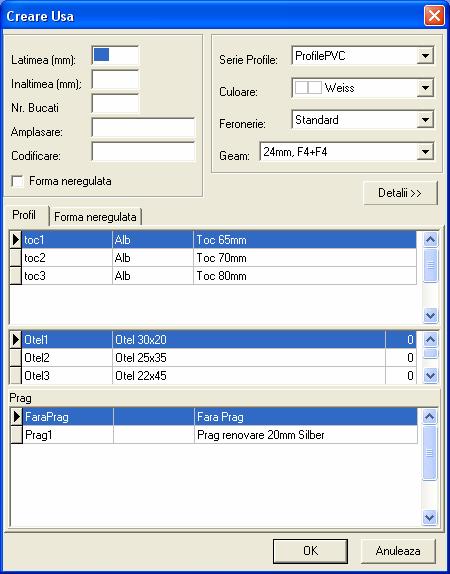Open the Feronerie dropdown
This screenshot has width=450, height=574.
coord(425,120)
